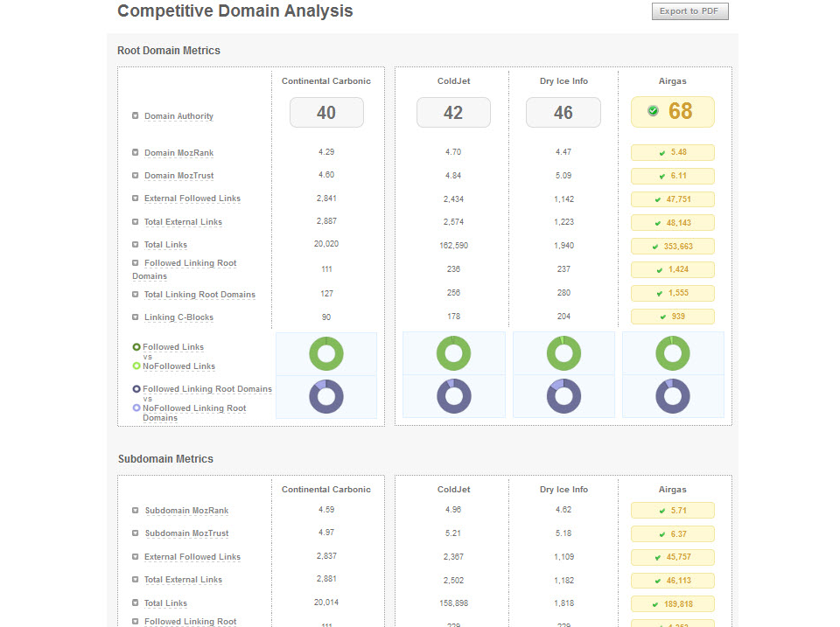Click the checkmark next to 1,555
This screenshot has height=627, width=840.
[660, 294]
